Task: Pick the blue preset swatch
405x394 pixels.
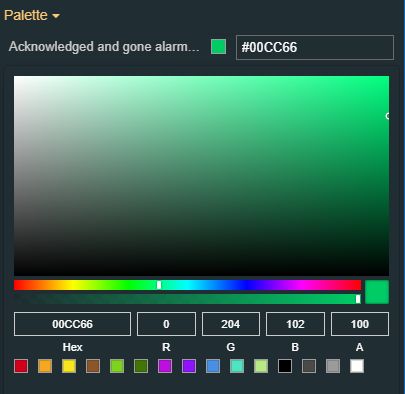Action: 213,366
